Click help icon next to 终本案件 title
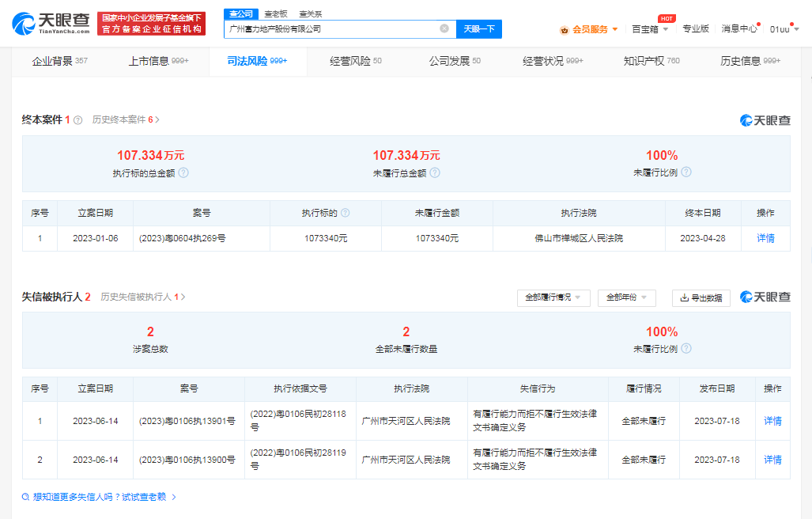Image resolution: width=812 pixels, height=519 pixels. (x=77, y=120)
